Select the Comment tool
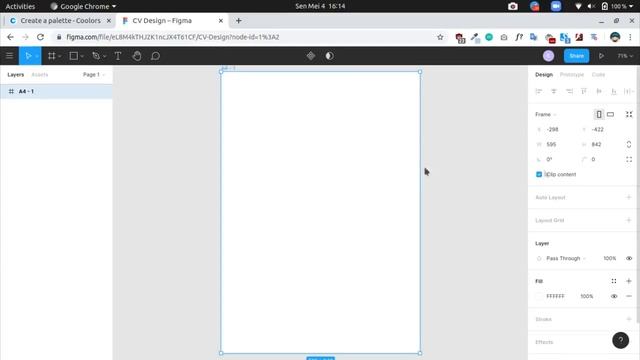 click(x=156, y=56)
